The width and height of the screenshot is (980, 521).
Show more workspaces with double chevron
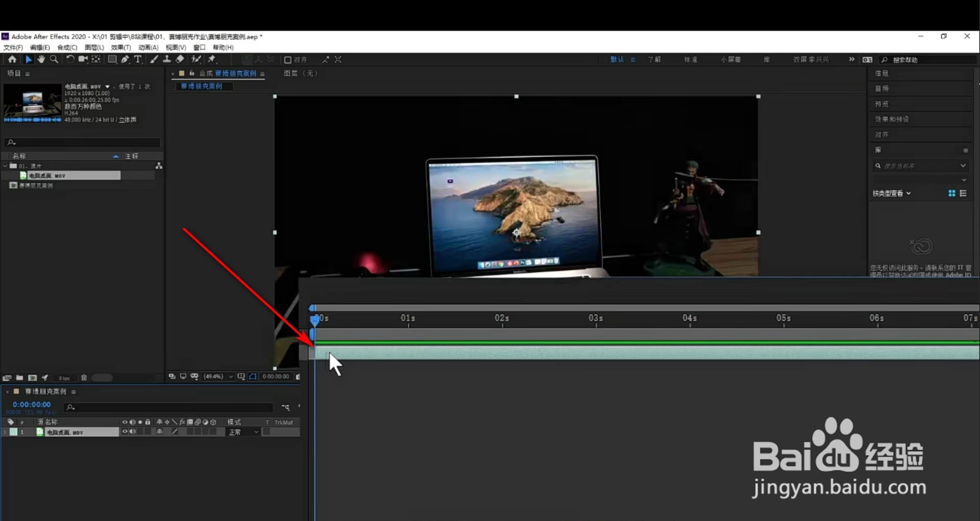(851, 59)
